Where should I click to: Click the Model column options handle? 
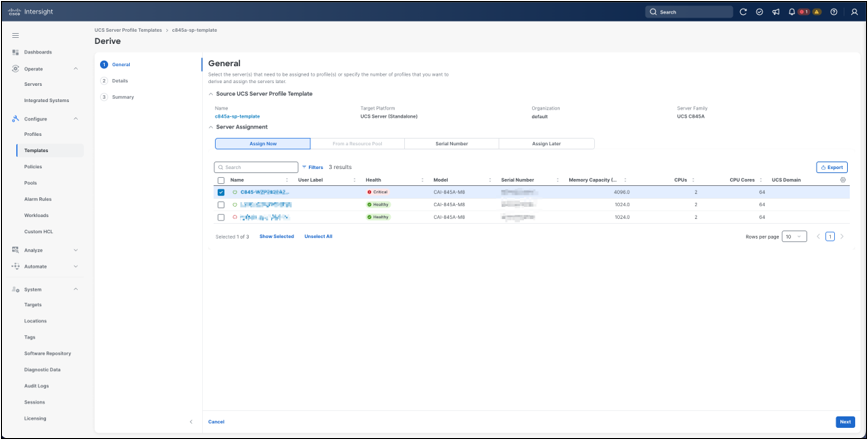click(x=490, y=180)
